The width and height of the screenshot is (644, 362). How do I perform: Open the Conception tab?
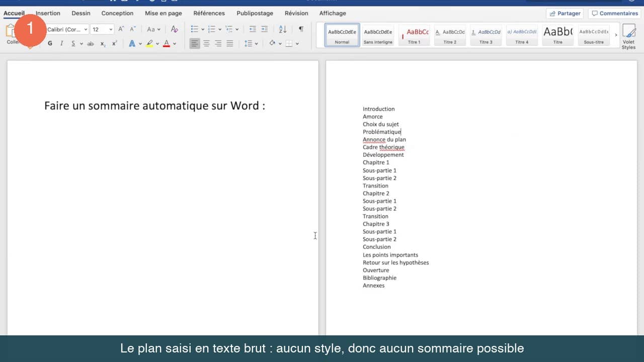click(x=117, y=13)
